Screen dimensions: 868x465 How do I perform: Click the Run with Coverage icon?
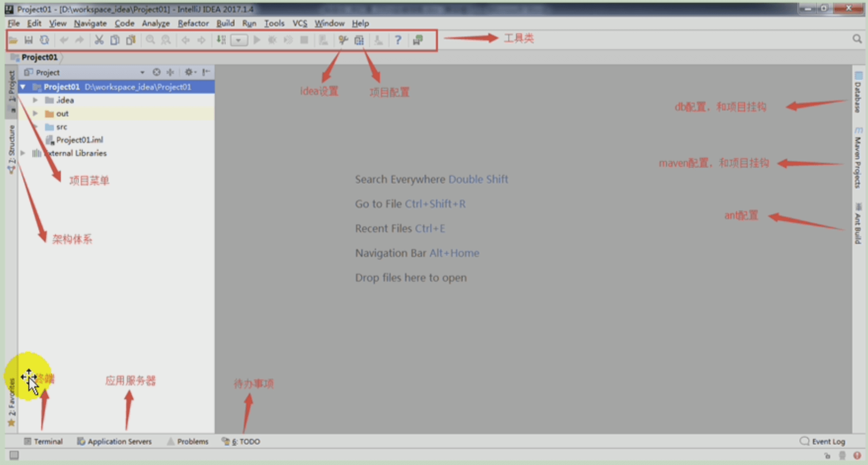[x=288, y=40]
